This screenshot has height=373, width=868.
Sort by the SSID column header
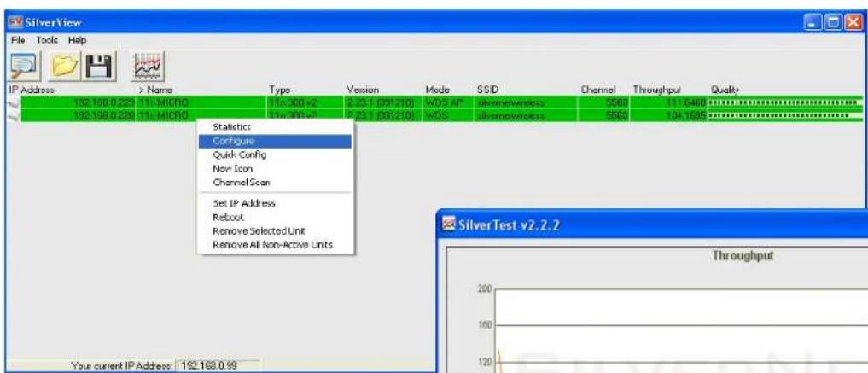pyautogui.click(x=487, y=90)
